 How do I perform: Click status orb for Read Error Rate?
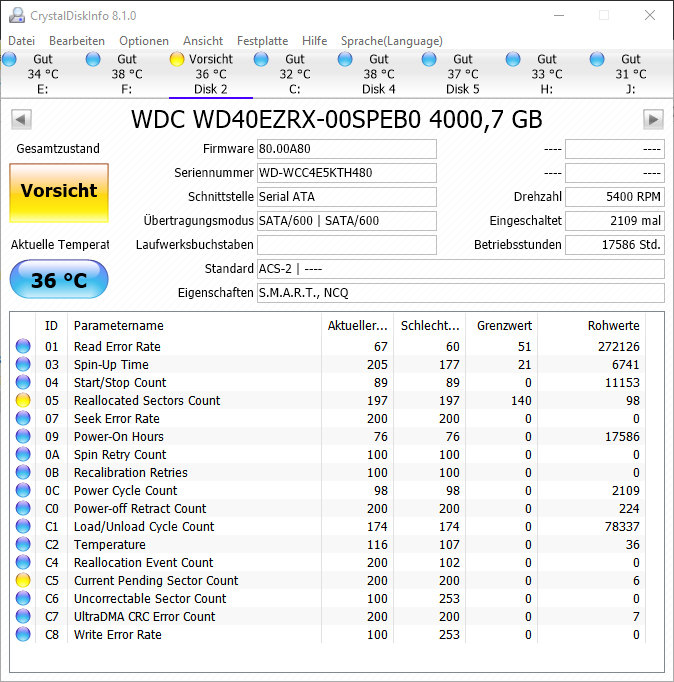(23, 346)
